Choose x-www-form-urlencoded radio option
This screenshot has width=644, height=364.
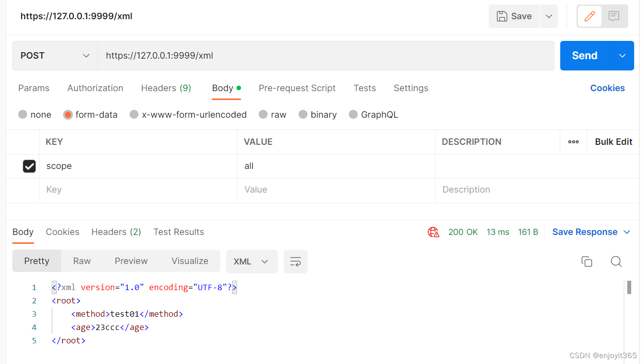[x=134, y=114]
